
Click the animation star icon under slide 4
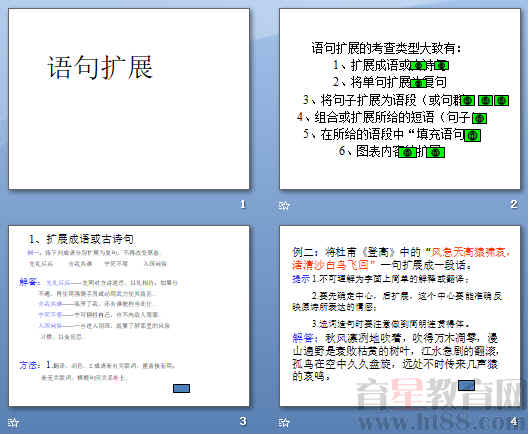click(x=284, y=422)
